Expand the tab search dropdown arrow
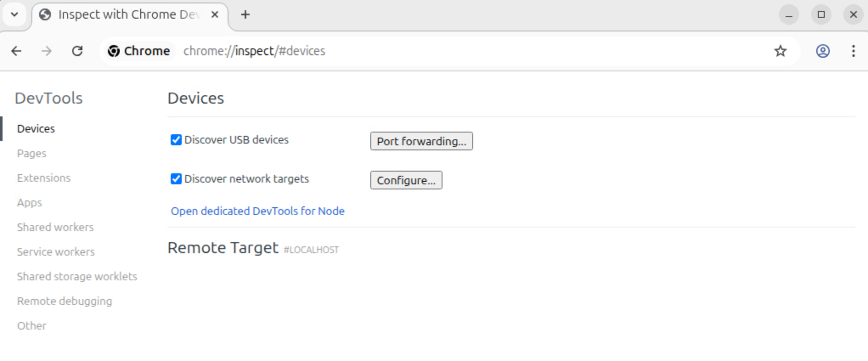This screenshot has width=868, height=361. (x=14, y=14)
